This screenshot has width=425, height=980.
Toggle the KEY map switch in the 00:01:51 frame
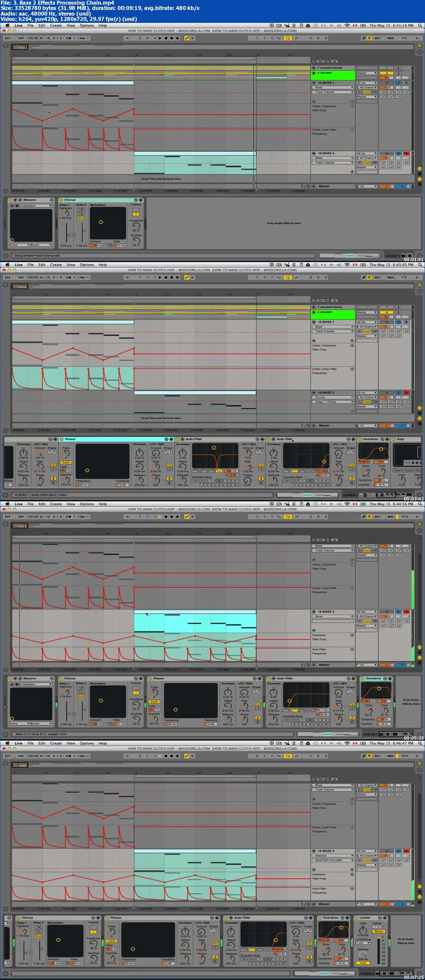click(377, 38)
